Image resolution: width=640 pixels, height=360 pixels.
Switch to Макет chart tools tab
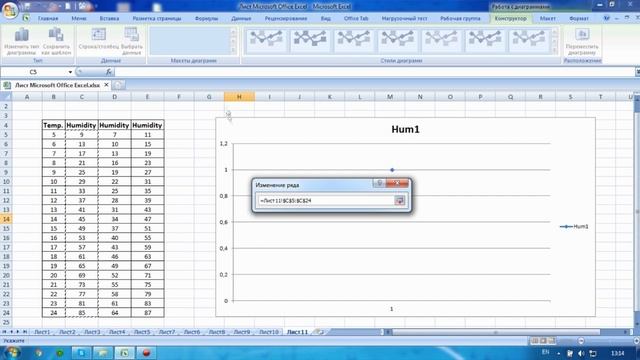click(x=547, y=18)
